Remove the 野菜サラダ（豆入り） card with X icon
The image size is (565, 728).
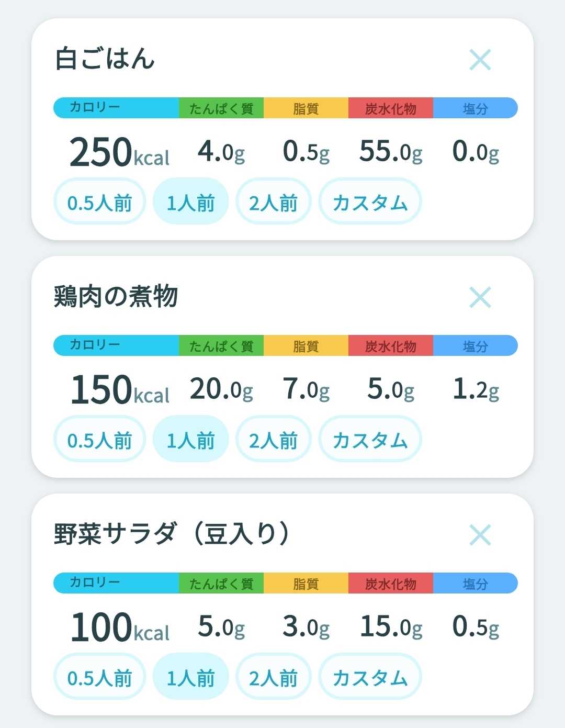click(x=480, y=535)
